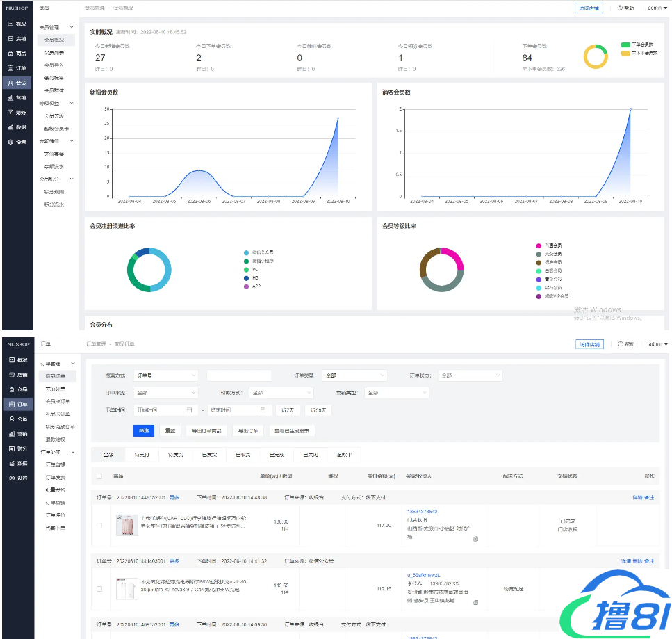The height and width of the screenshot is (639, 672).
Task: Tick the select-all checkbox beside 商品 header
Action: pos(99,476)
